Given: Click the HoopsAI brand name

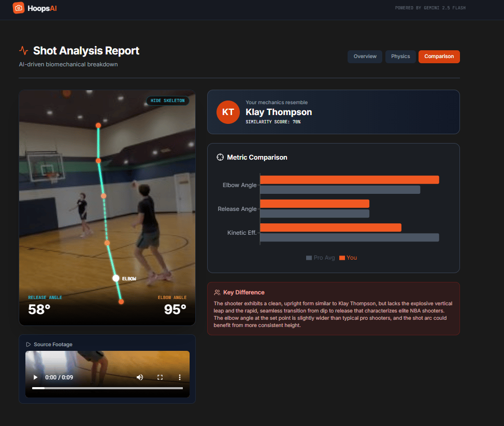Looking at the screenshot, I should (x=42, y=9).
